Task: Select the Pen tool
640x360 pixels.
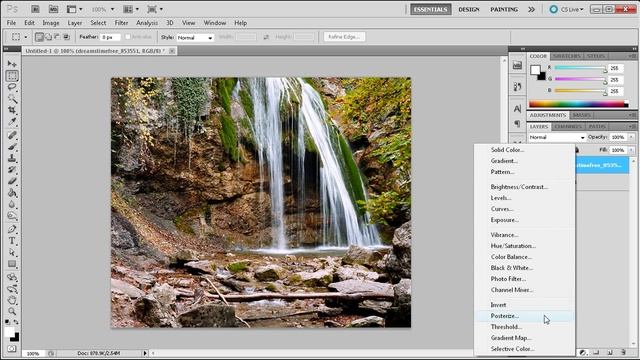Action: (12, 229)
